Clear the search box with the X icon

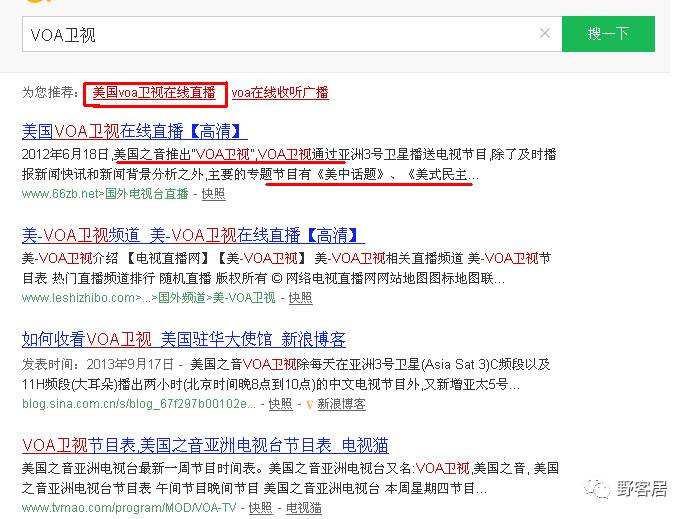[545, 33]
